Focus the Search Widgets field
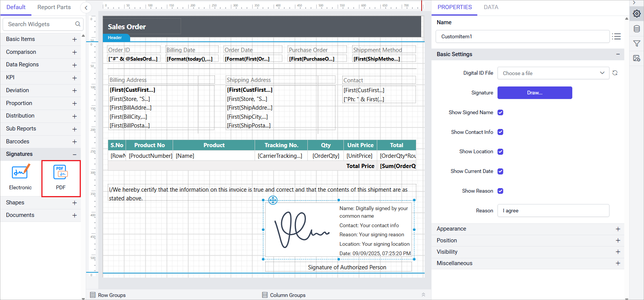Image resolution: width=644 pixels, height=300 pixels. [43, 24]
